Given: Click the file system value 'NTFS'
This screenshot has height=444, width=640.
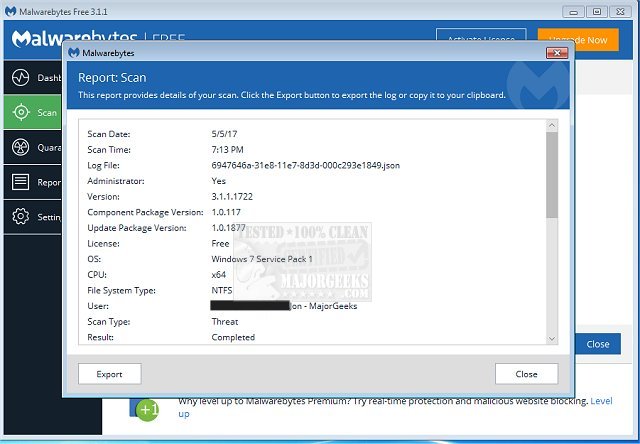Looking at the screenshot, I should 222,290.
